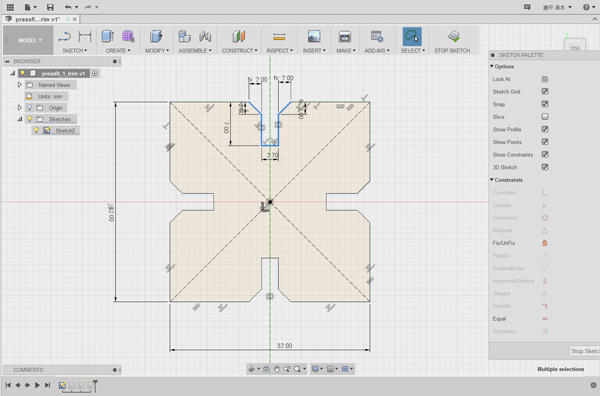Screen dimensions: 600x396
Task: Click the Joint assemble icon
Action: click(x=205, y=37)
